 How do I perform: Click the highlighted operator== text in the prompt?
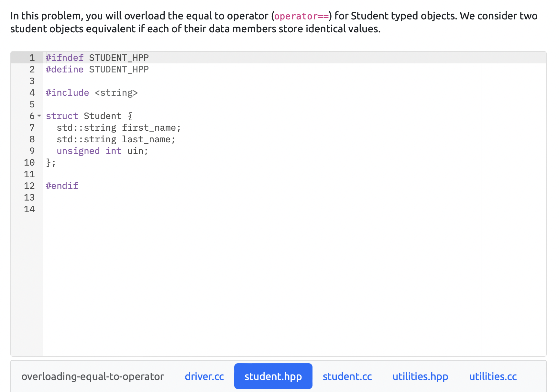click(x=301, y=16)
